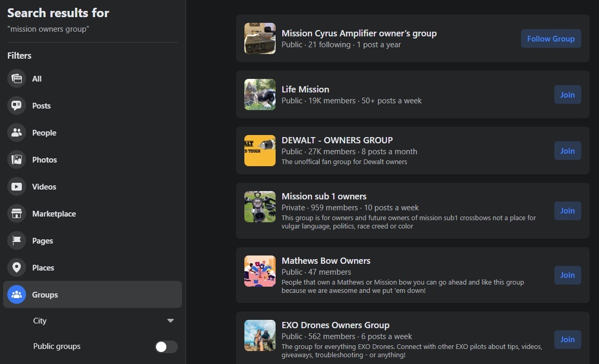Viewport: 599px width, 364px height.
Task: Click the Photos filter icon
Action: pos(17,159)
